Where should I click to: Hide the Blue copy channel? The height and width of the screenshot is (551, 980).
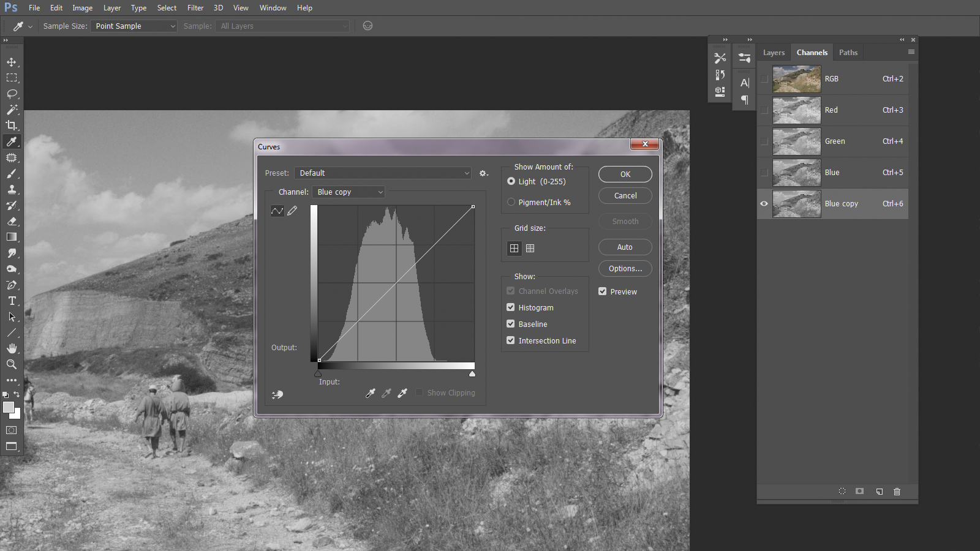tap(764, 204)
